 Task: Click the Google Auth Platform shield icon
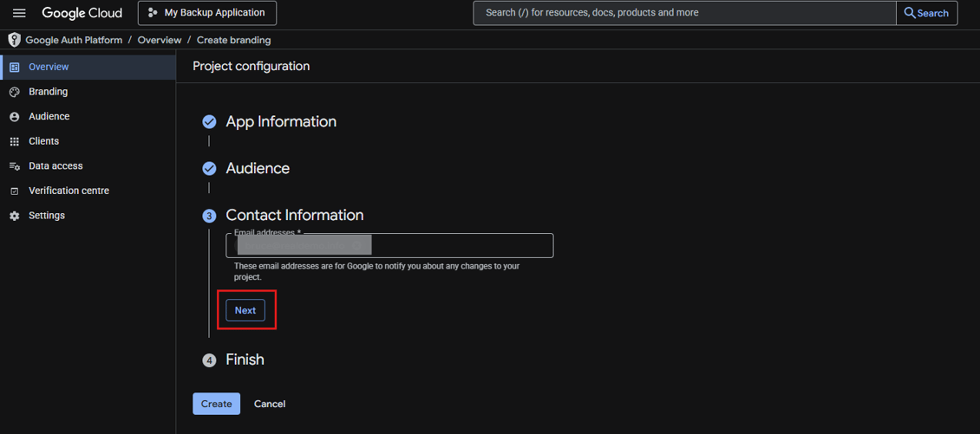pos(15,40)
